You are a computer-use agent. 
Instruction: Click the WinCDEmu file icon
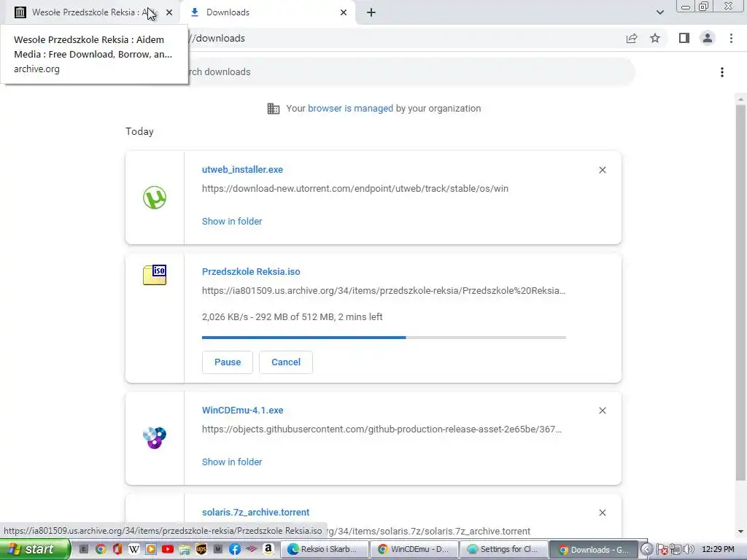click(x=155, y=438)
